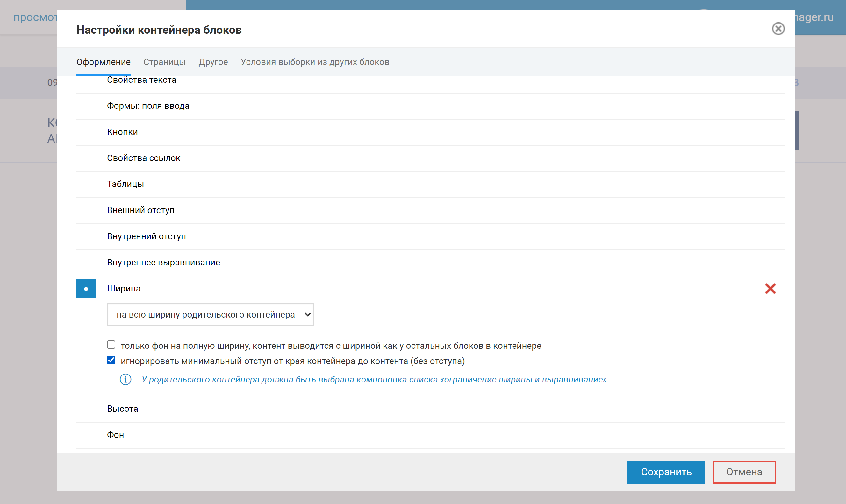Open the Другое tab
The width and height of the screenshot is (846, 504).
click(x=213, y=62)
